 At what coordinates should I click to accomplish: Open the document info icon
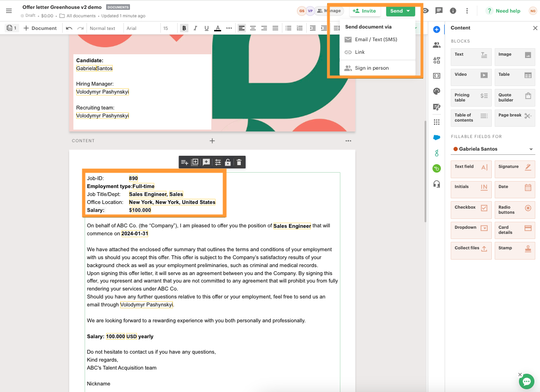(453, 11)
